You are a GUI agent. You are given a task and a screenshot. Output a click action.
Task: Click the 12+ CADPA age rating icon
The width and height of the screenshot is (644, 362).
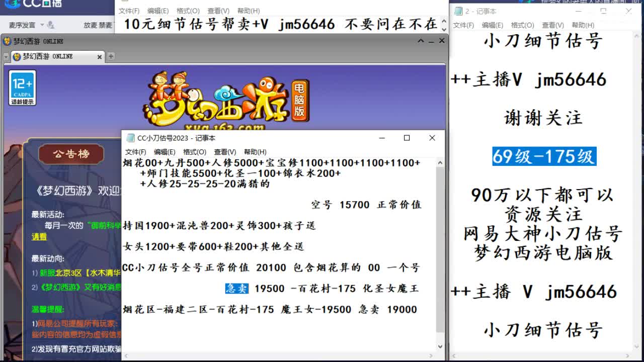[23, 87]
